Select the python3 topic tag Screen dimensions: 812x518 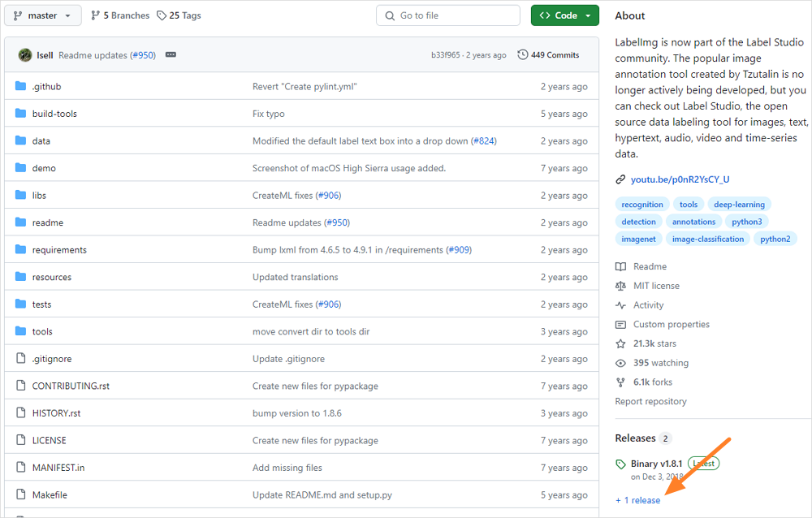[x=747, y=222]
